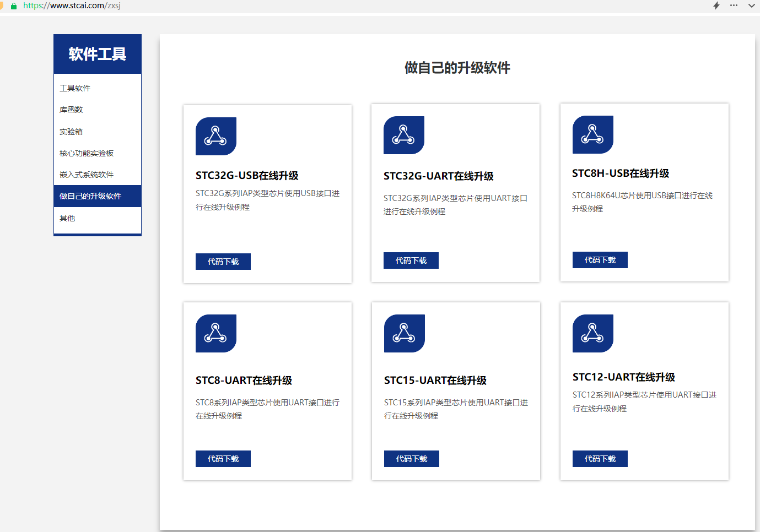Click the STC12-UART在线升级 title
760x532 pixels.
624,377
